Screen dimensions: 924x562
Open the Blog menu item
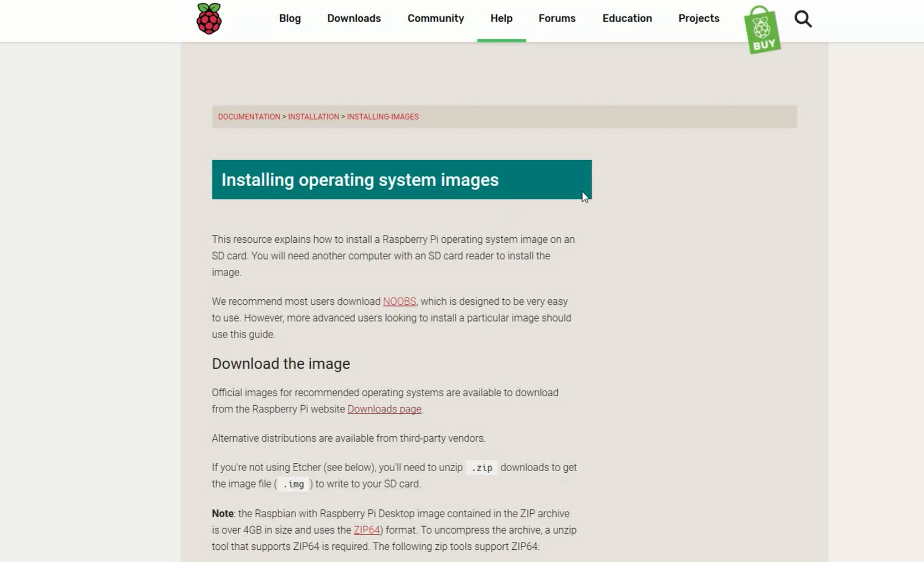coord(290,18)
